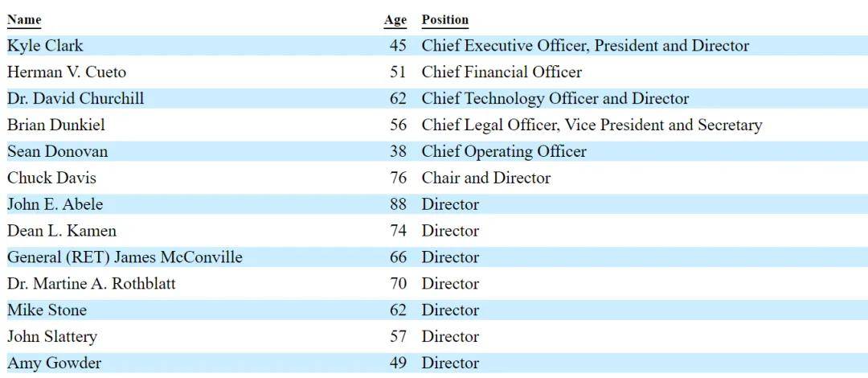Screen dimensions: 868x378
Task: Click the Position column header
Action: (444, 20)
